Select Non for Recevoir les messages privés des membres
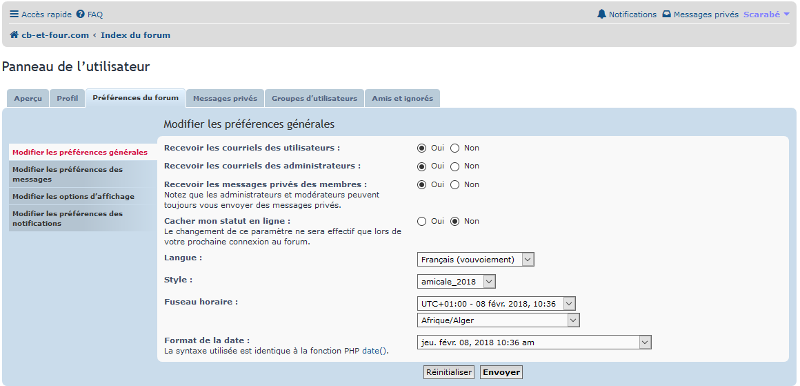Image resolution: width=800 pixels, height=386 pixels. click(x=455, y=185)
